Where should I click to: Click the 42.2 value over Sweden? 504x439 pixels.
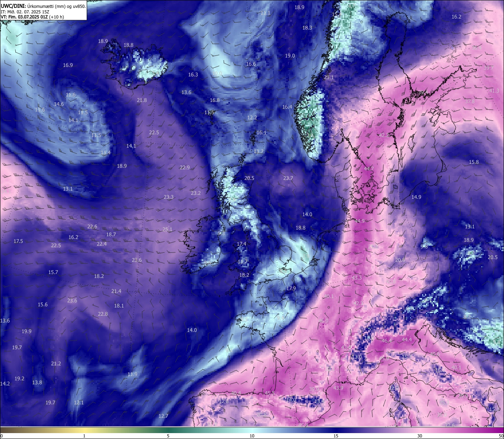coord(384,135)
